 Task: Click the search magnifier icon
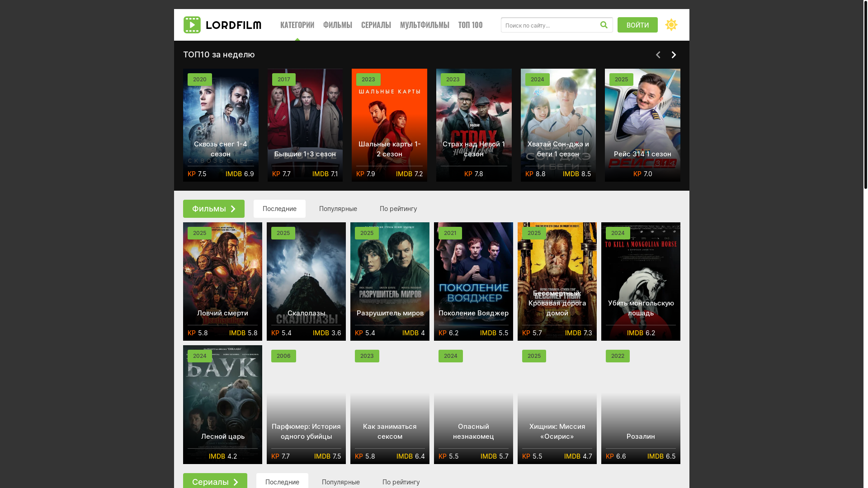(604, 25)
